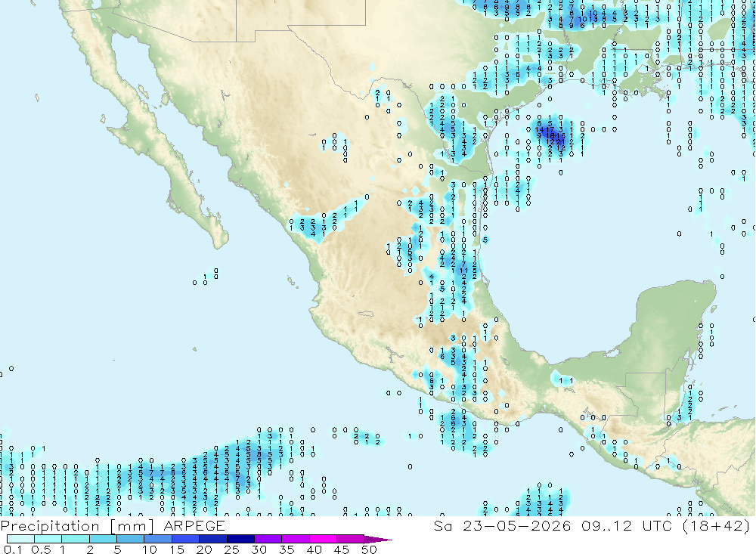Click the 10–15 mm blue legend swatch
756x554 pixels.
pyautogui.click(x=158, y=539)
